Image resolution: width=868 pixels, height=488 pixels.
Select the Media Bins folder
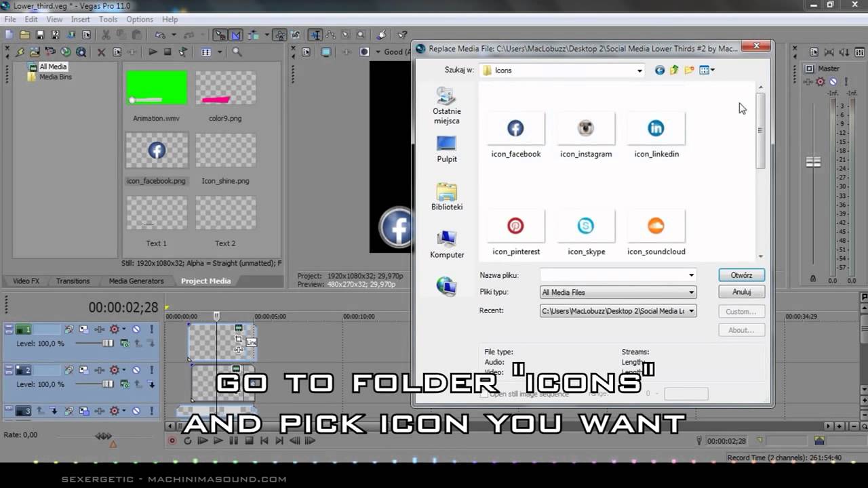tap(55, 77)
